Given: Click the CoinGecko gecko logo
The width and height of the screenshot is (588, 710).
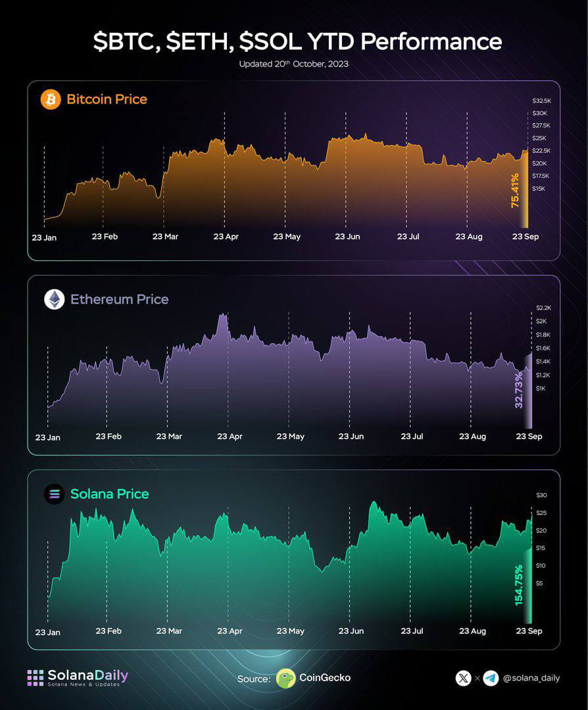Looking at the screenshot, I should click(286, 678).
